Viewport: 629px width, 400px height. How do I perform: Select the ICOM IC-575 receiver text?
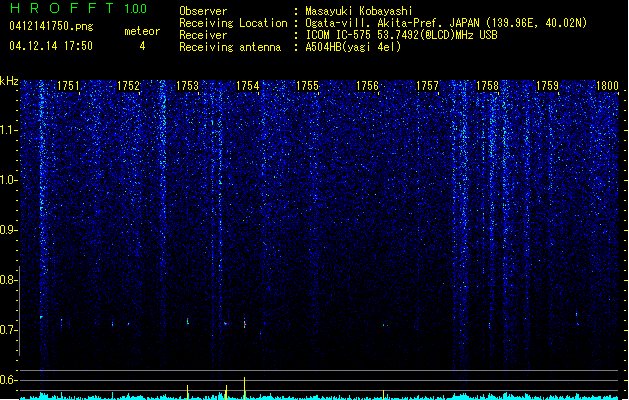401,35
